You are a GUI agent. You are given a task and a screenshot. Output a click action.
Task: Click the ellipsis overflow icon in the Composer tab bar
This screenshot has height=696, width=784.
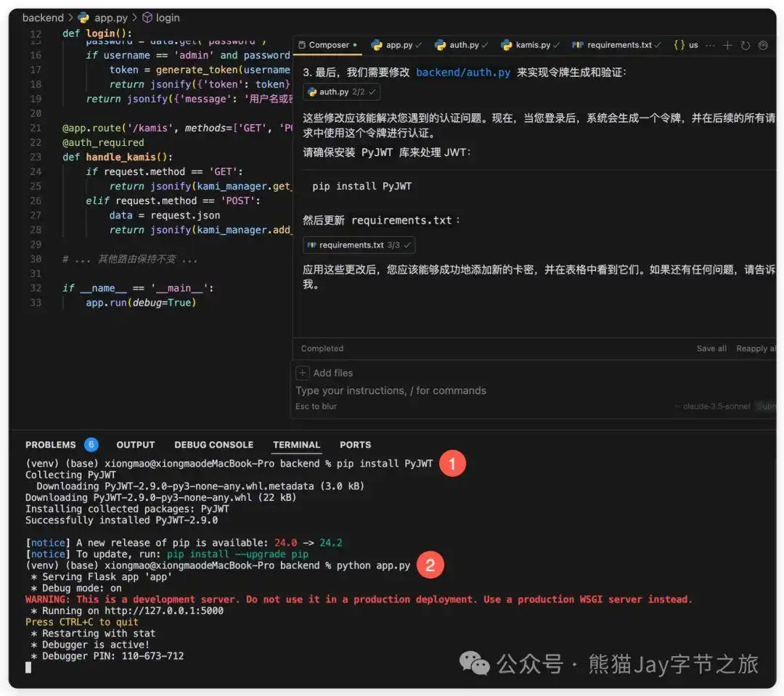[x=709, y=45]
